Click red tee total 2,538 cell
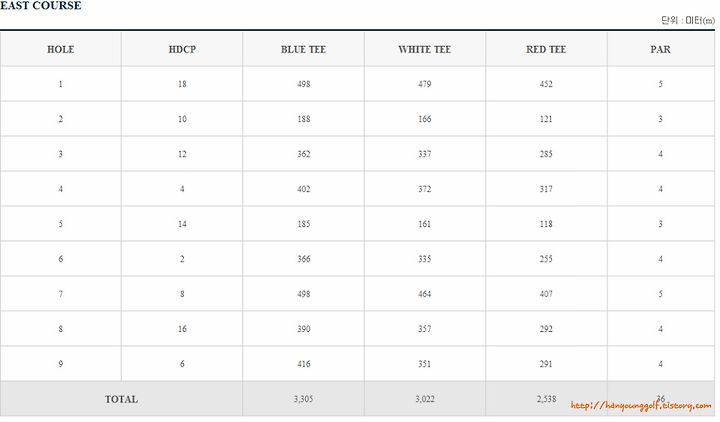The width and height of the screenshot is (720, 422). point(546,399)
